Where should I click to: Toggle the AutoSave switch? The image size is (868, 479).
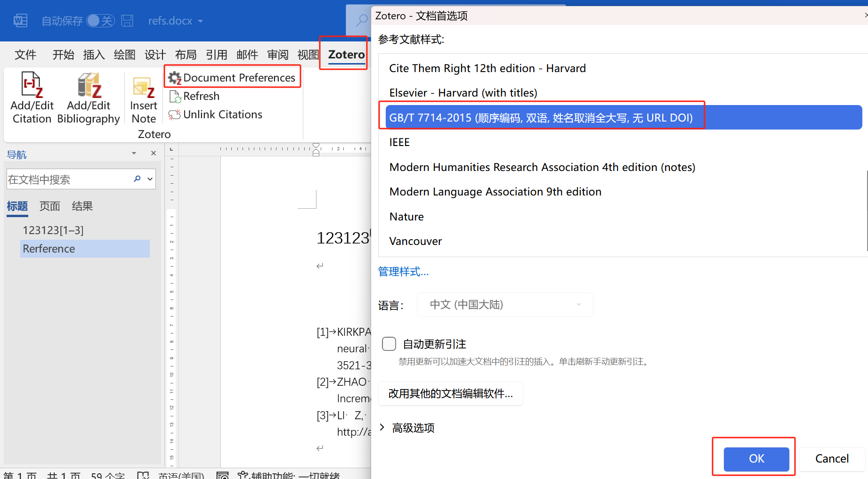coord(100,21)
